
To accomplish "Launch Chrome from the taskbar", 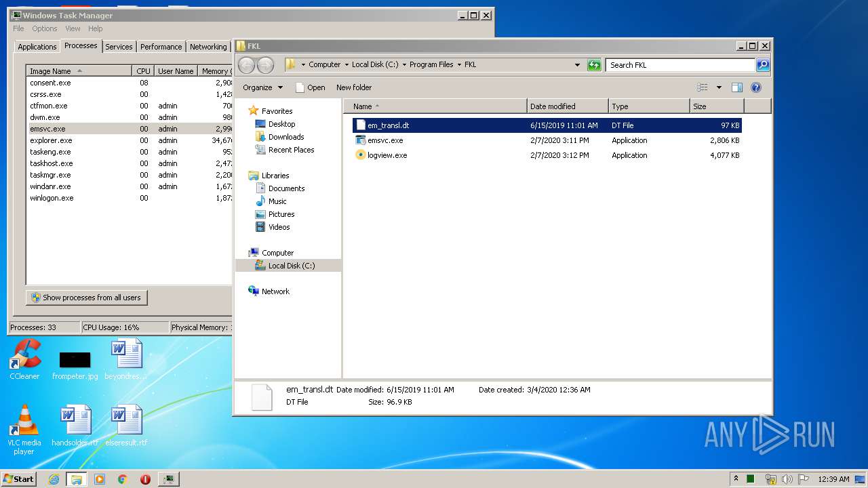I will point(123,479).
